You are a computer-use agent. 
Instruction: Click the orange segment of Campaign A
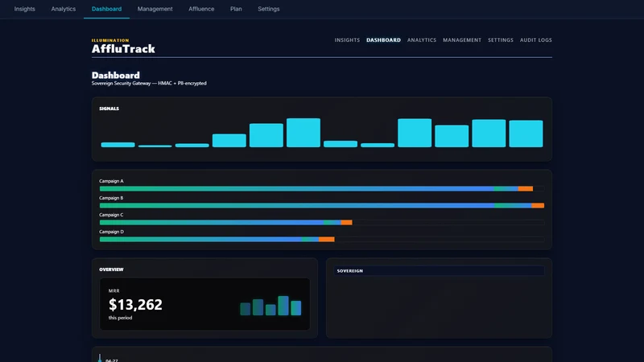pos(526,189)
